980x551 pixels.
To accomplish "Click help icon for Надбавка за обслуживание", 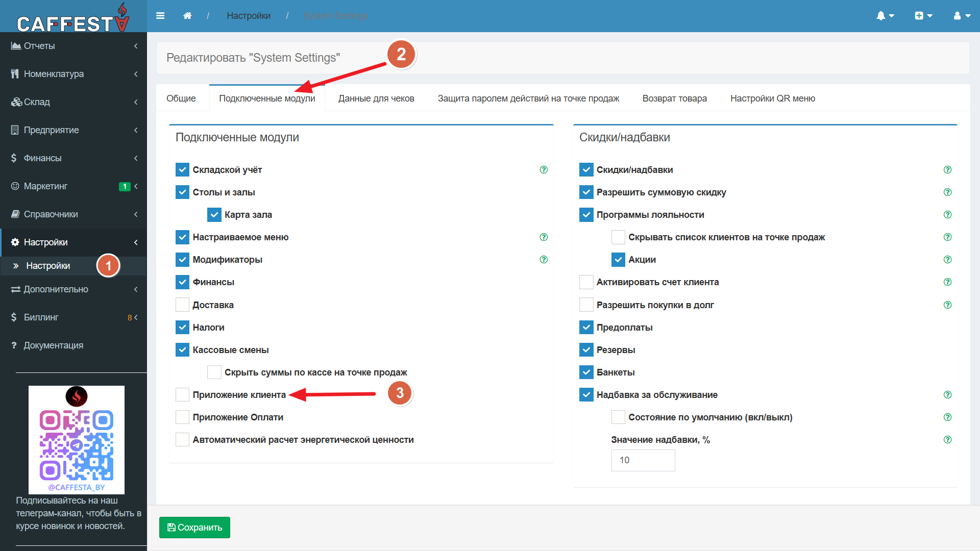I will pos(947,395).
